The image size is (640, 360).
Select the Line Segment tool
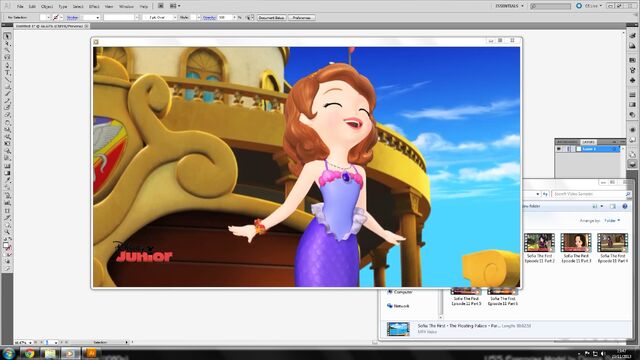pos(7,80)
